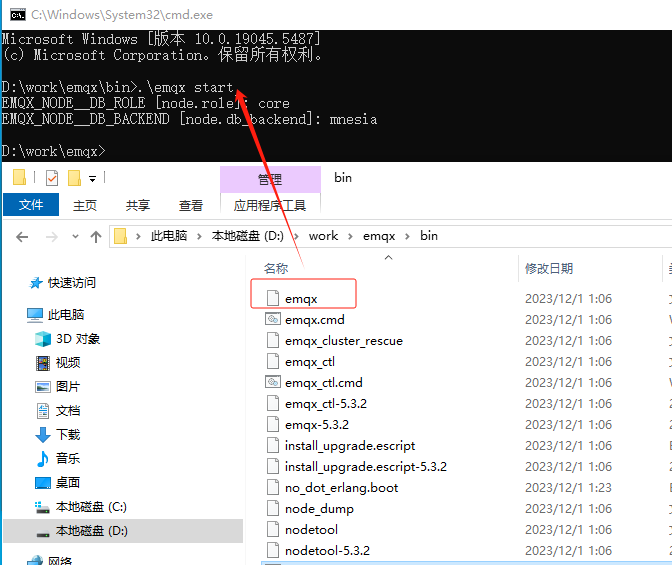
Task: Expand chevron after emqx in address bar
Action: click(x=407, y=236)
